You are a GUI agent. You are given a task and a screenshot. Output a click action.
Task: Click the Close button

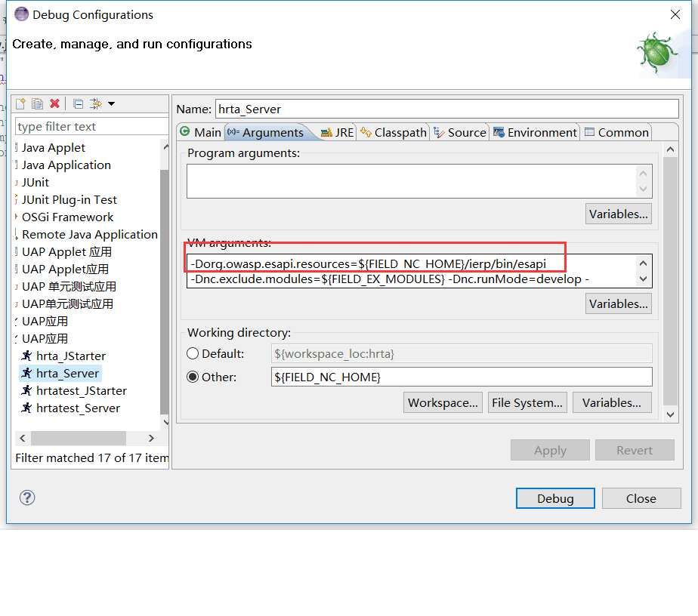641,498
